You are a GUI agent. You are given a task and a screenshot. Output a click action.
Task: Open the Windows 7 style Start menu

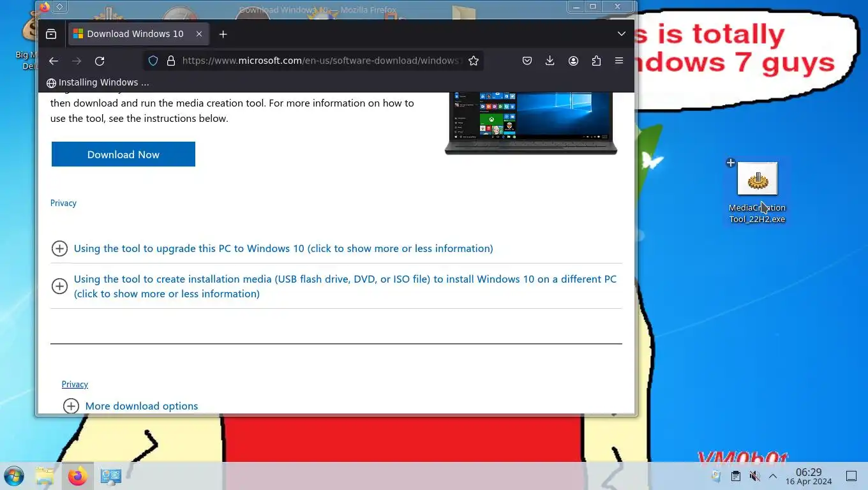tap(13, 476)
